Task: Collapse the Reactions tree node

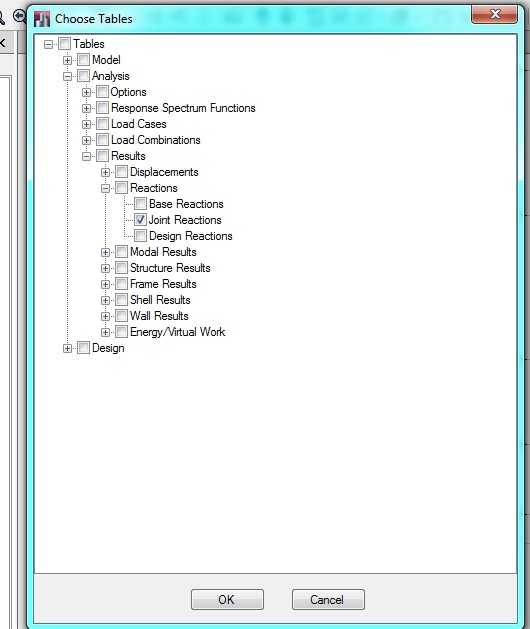Action: 105,188
